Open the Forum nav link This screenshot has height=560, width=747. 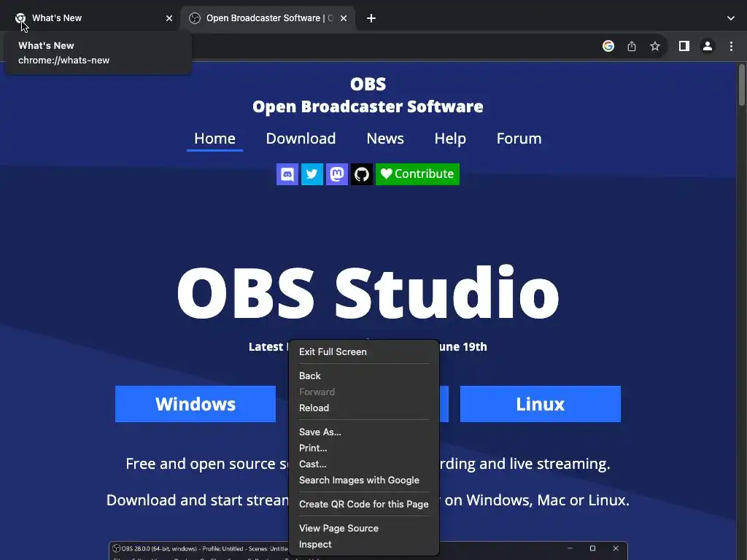[x=519, y=139]
